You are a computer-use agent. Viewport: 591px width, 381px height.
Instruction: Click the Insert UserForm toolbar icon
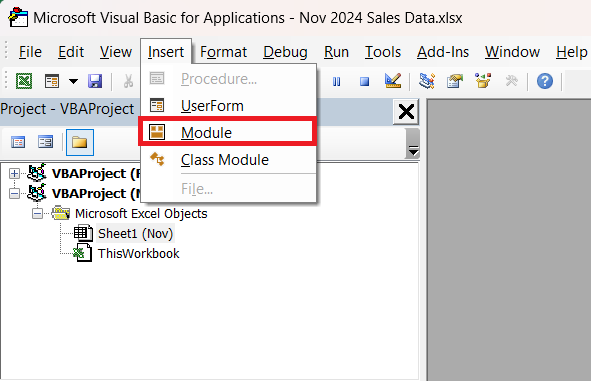tap(52, 81)
